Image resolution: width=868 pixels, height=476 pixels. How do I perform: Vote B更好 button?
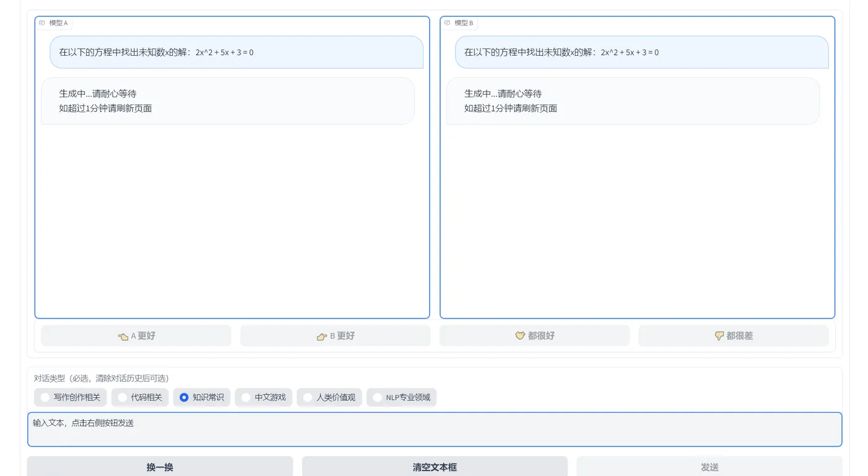pos(335,336)
